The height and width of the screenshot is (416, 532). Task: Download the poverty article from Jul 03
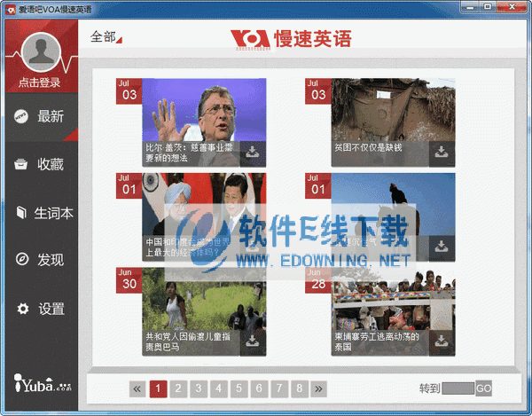[442, 153]
